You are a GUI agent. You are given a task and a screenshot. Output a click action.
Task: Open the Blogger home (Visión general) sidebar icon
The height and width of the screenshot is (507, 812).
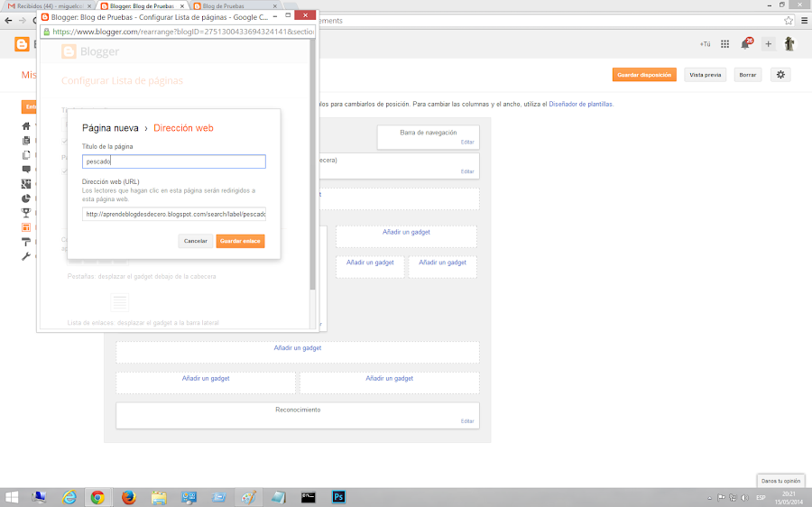coord(26,125)
